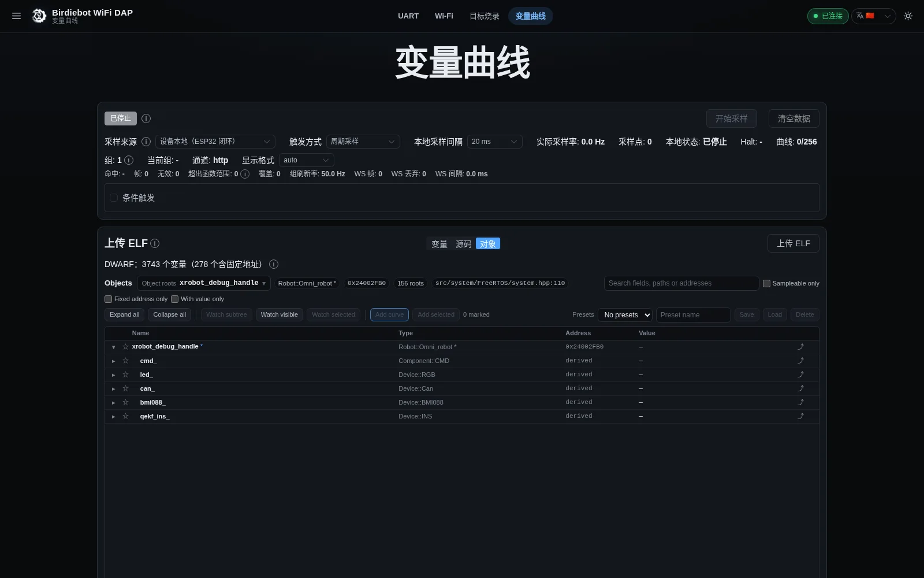This screenshot has height=578, width=924.
Task: Star the can_ row
Action: point(125,388)
